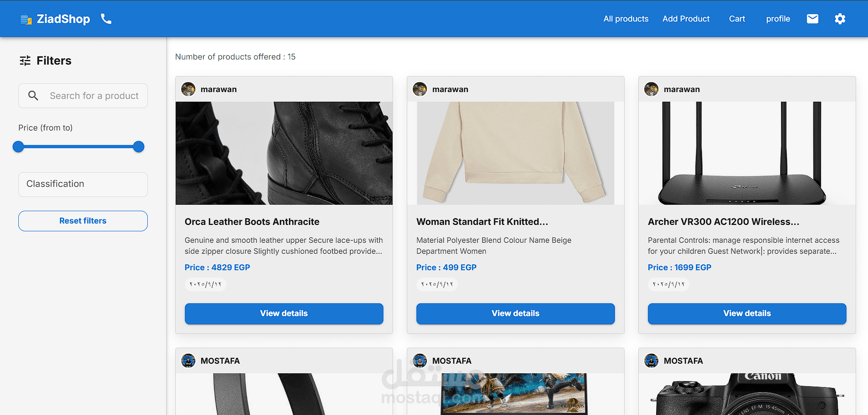This screenshot has width=868, height=415.
Task: View details of Woman Standart Fit Knitted
Action: coord(516,313)
